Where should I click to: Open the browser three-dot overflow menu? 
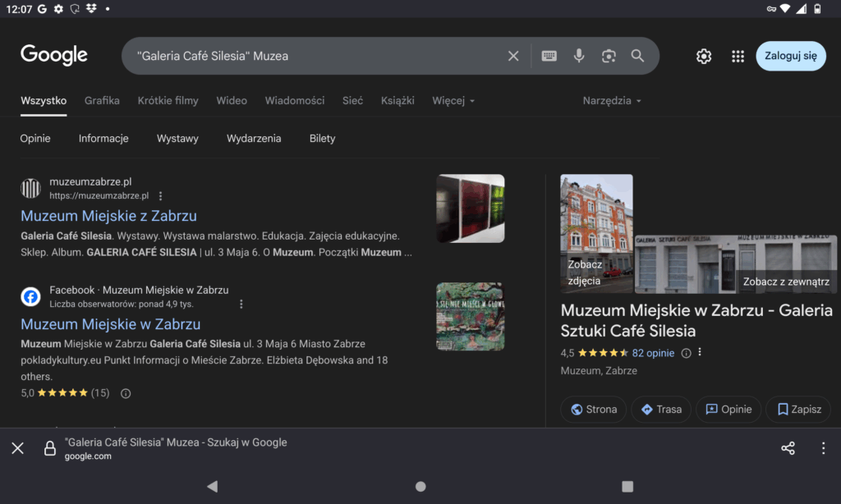click(823, 448)
